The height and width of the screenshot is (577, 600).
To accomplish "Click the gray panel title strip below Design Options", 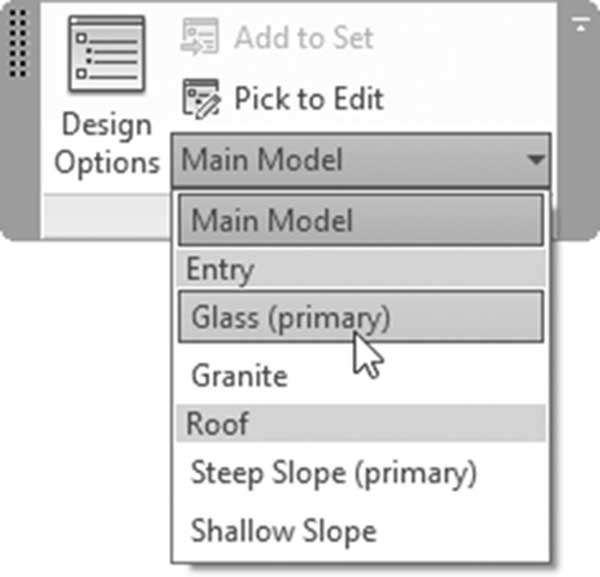I will [107, 217].
